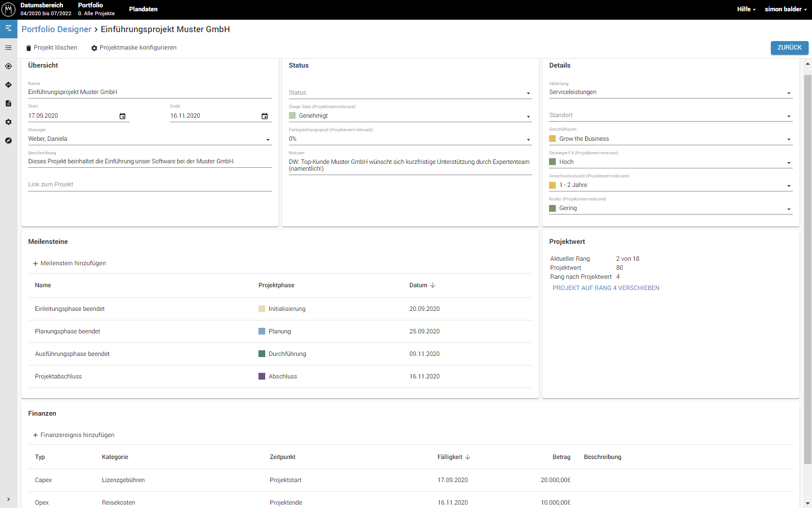812x508 pixels.
Task: Click the round app logo in the top bar
Action: [x=8, y=10]
